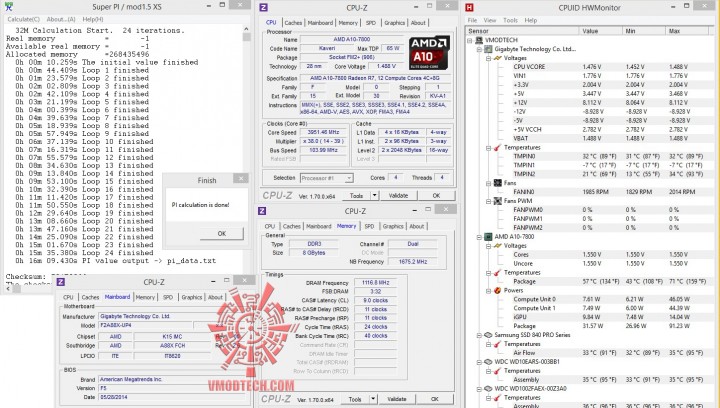Switch to Graphics tab in top CPU-Z window
Viewport: 720px width, 408px height.
click(x=394, y=22)
